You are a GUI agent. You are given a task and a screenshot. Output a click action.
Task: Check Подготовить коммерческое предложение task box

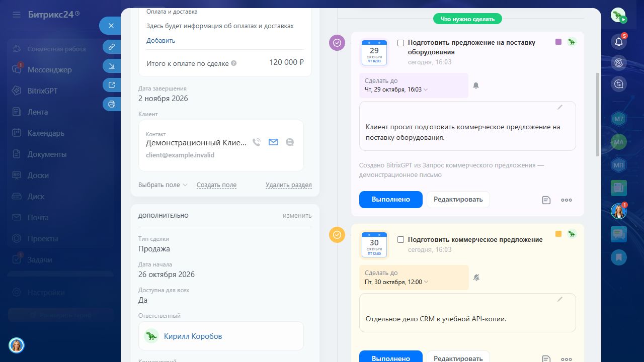click(401, 240)
